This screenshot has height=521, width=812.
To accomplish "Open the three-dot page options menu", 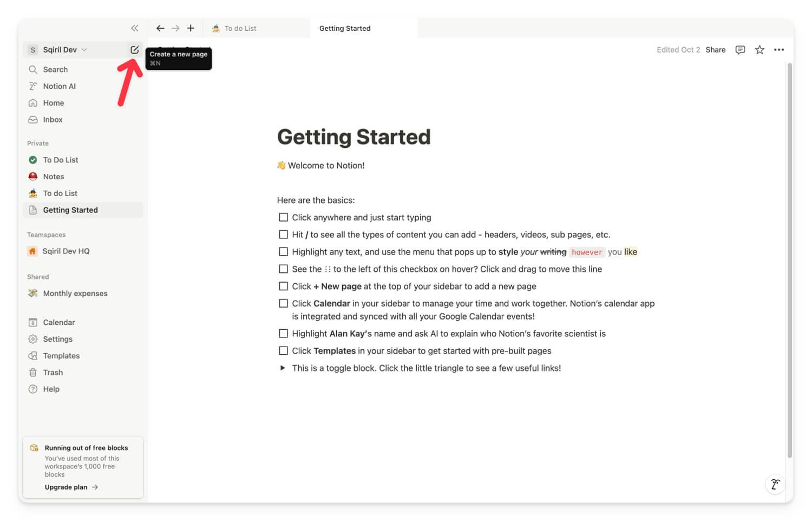I will coord(779,50).
